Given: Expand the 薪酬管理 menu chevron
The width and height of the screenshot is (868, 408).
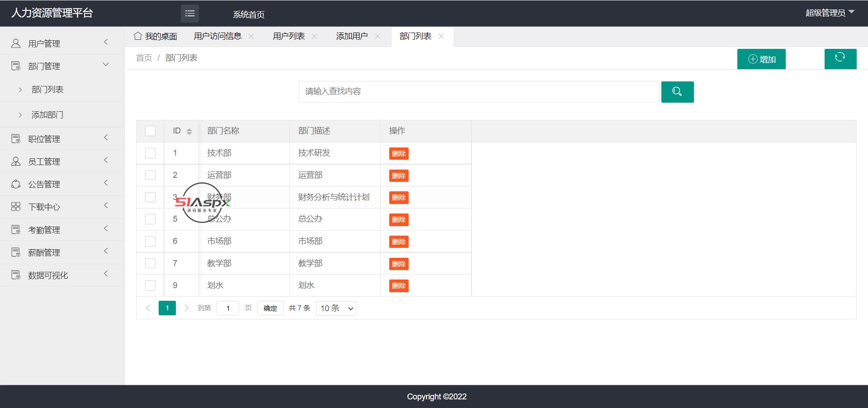Looking at the screenshot, I should pyautogui.click(x=106, y=251).
